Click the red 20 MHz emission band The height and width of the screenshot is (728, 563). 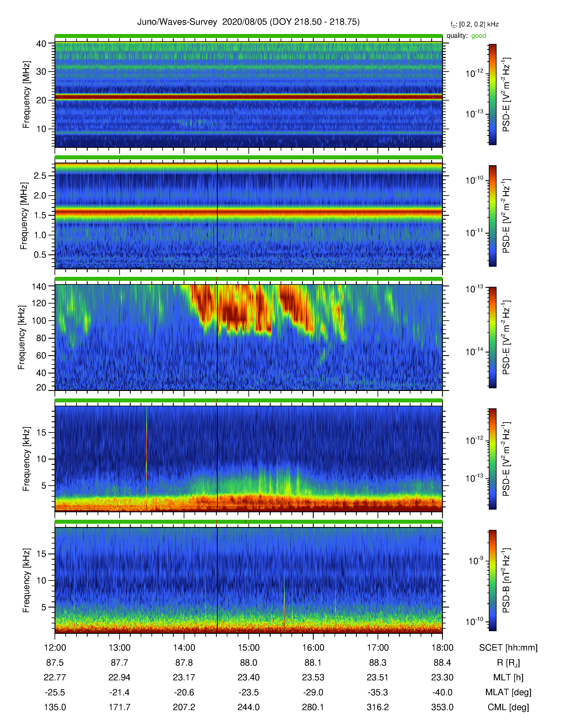[x=248, y=97]
